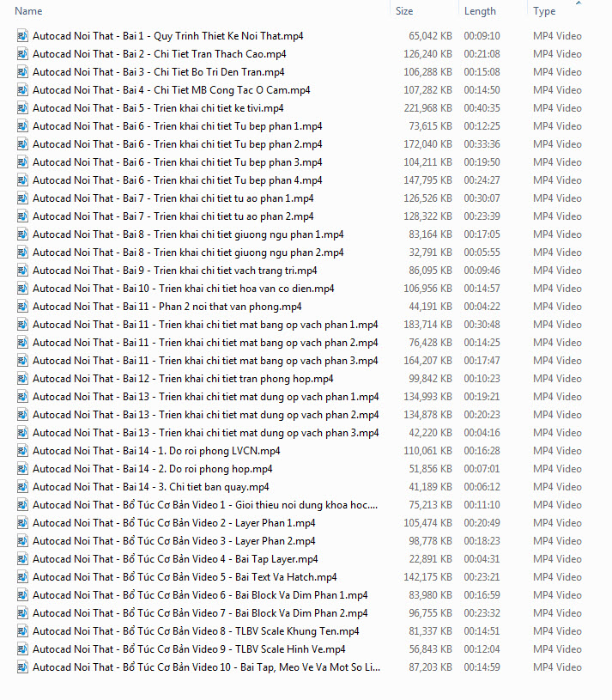Click size value 22,891 KB
The image size is (612, 700).
(x=430, y=559)
